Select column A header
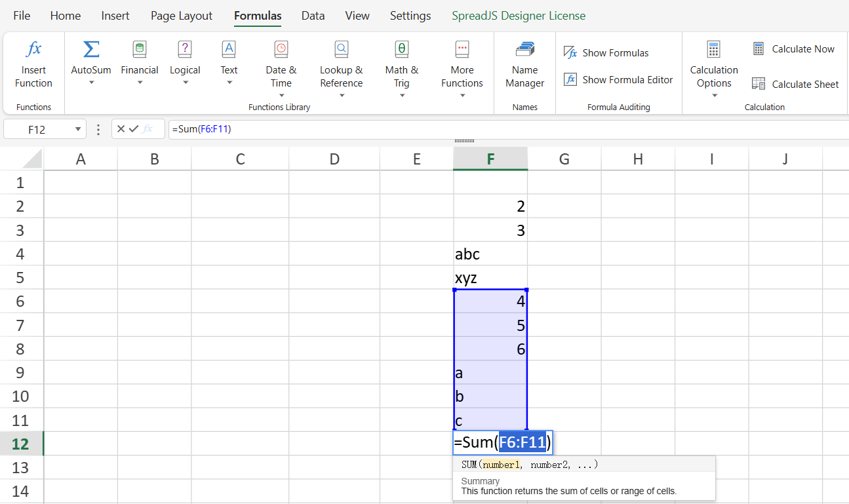 [81, 159]
